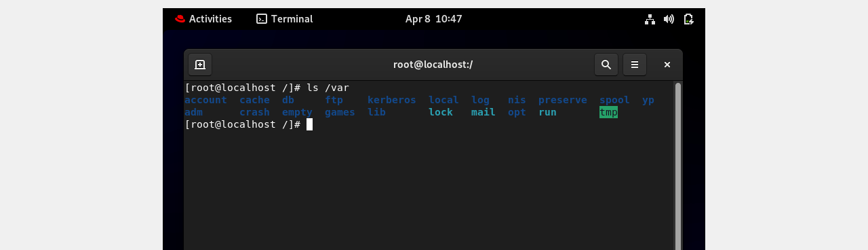868x250 pixels.
Task: Click the kerberos directory name
Action: tap(392, 100)
